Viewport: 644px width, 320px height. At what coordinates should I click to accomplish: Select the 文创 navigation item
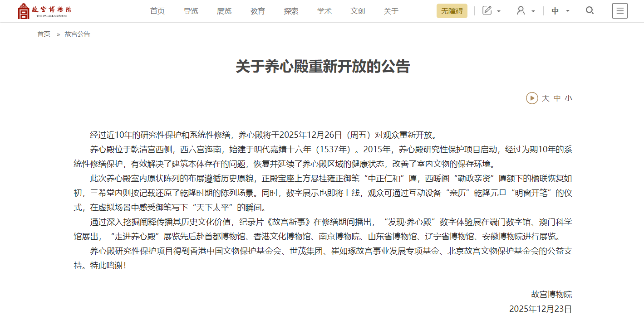[x=358, y=11]
